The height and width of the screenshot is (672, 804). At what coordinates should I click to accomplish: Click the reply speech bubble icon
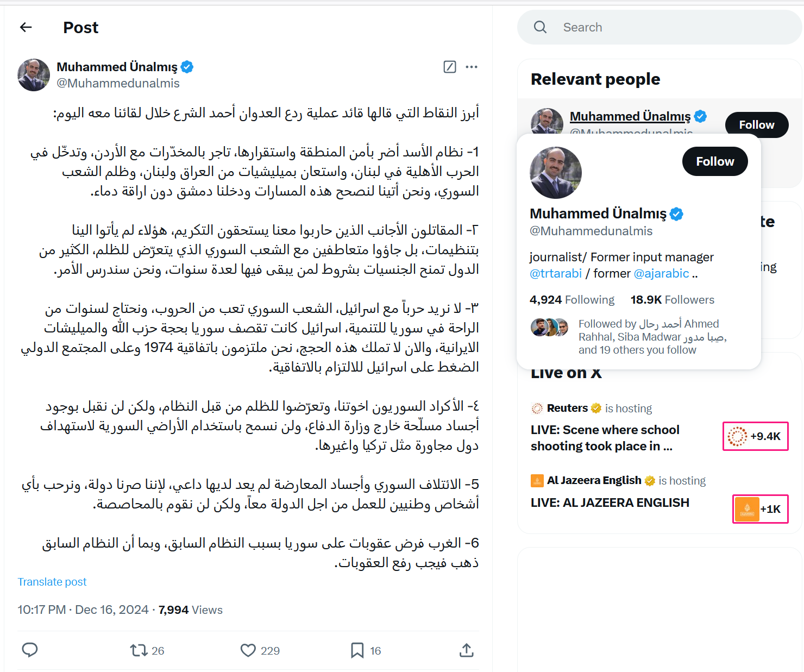(x=30, y=650)
